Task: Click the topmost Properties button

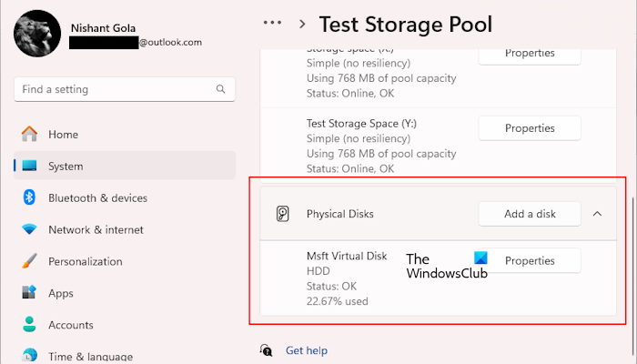Action: click(530, 53)
